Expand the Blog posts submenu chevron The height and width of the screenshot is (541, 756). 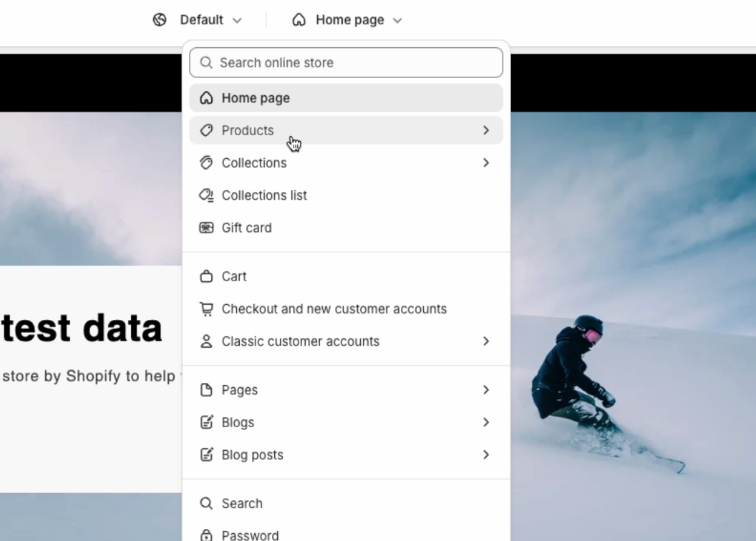pyautogui.click(x=486, y=454)
